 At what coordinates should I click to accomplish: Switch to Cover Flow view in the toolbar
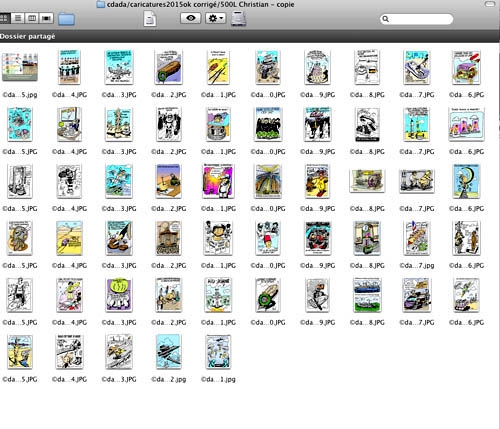coord(46,18)
